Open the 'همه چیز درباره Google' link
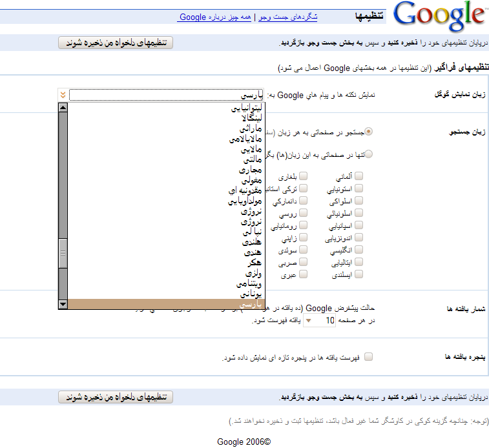 (214, 17)
